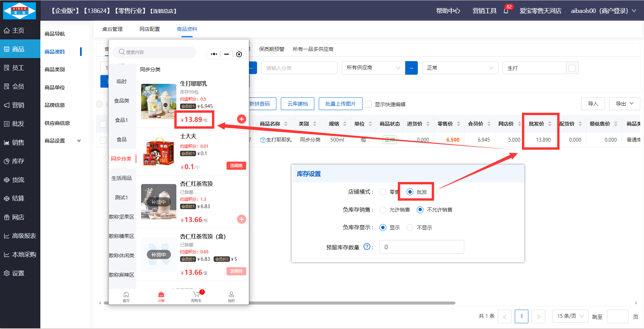Viewport: 644px width, 329px height.
Task: Switch to the 网店配置 tab
Action: click(x=150, y=29)
